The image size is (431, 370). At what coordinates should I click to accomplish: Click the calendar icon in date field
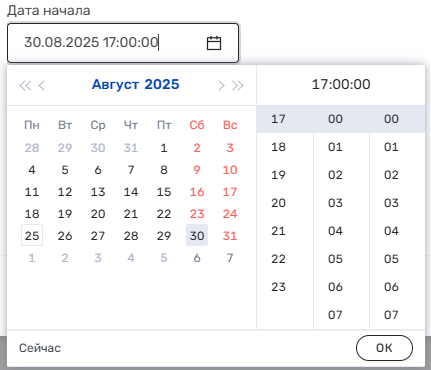214,43
